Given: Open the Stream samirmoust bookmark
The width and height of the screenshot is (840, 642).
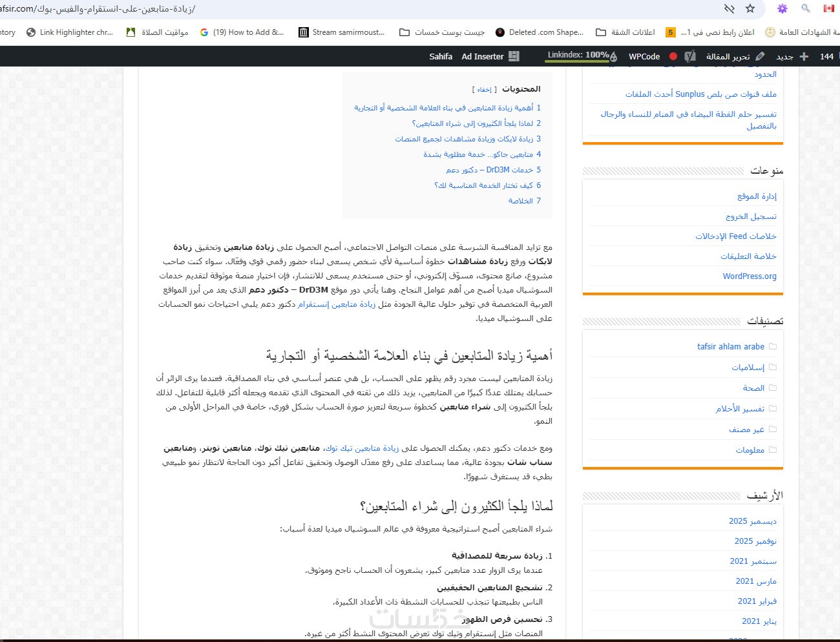Looking at the screenshot, I should coord(342,32).
